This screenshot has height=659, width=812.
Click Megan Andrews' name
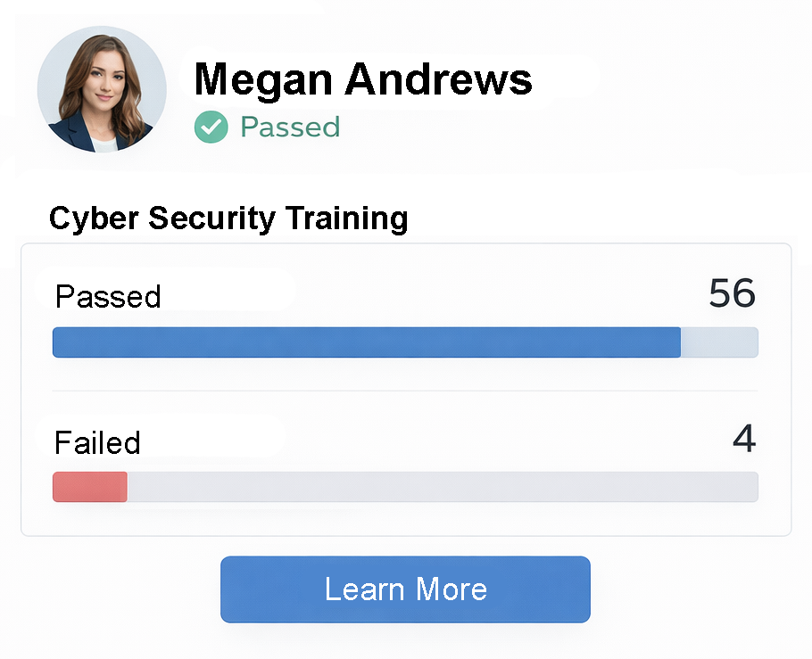363,78
